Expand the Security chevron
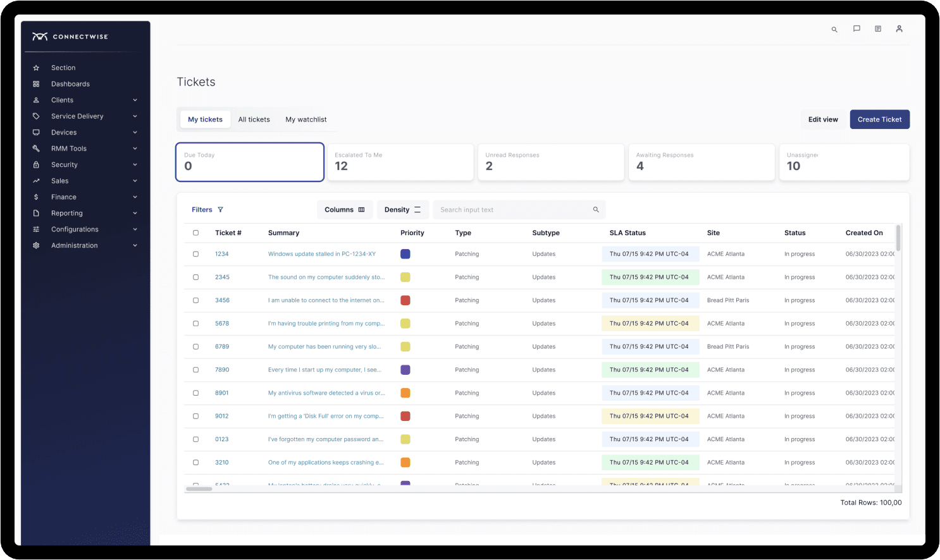Screen dimensions: 940x560 (x=135, y=164)
